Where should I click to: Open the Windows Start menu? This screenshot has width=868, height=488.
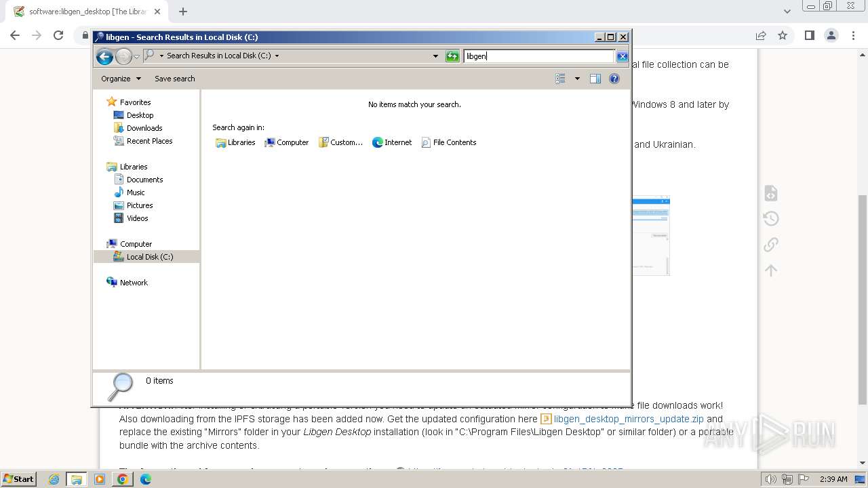pyautogui.click(x=18, y=479)
